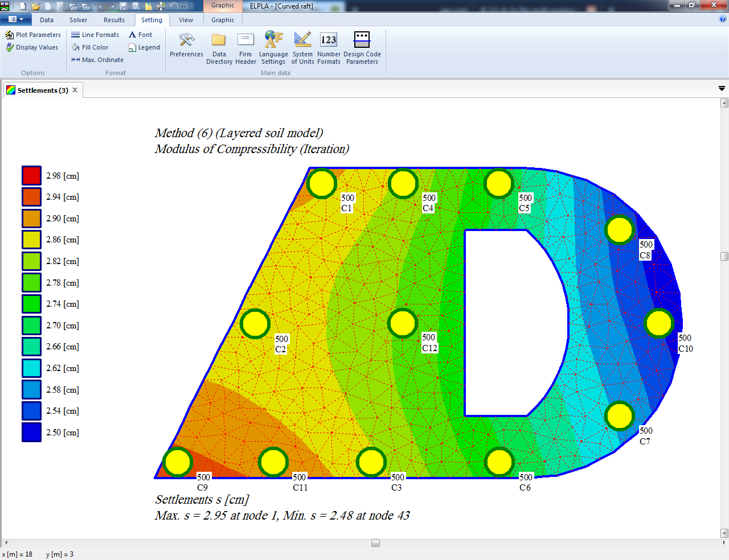Open Design Code Parameters
The height and width of the screenshot is (560, 729).
coord(362,48)
